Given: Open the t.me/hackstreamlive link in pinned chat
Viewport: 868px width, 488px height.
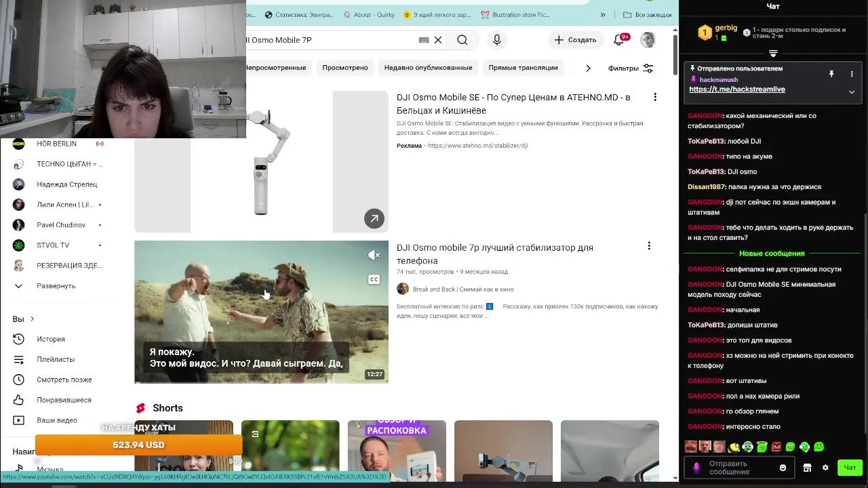Looking at the screenshot, I should (x=737, y=89).
